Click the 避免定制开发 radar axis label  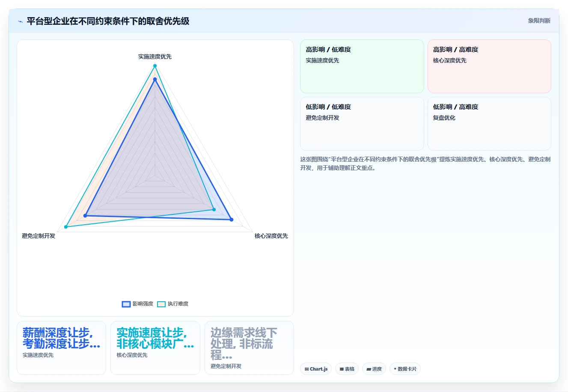click(39, 236)
